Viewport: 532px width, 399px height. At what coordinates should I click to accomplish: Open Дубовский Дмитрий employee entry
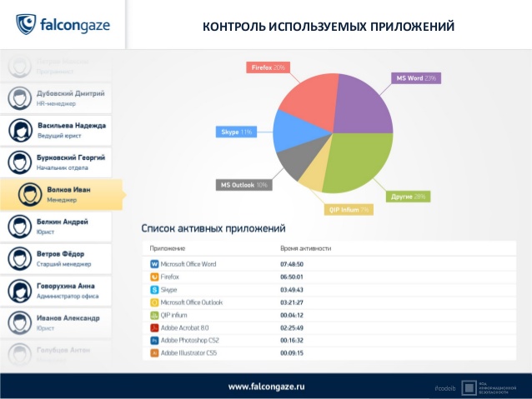coord(56,98)
